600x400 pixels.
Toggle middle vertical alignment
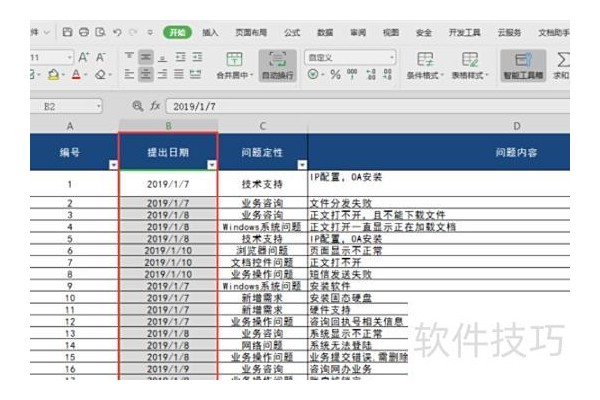pyautogui.click(x=146, y=57)
